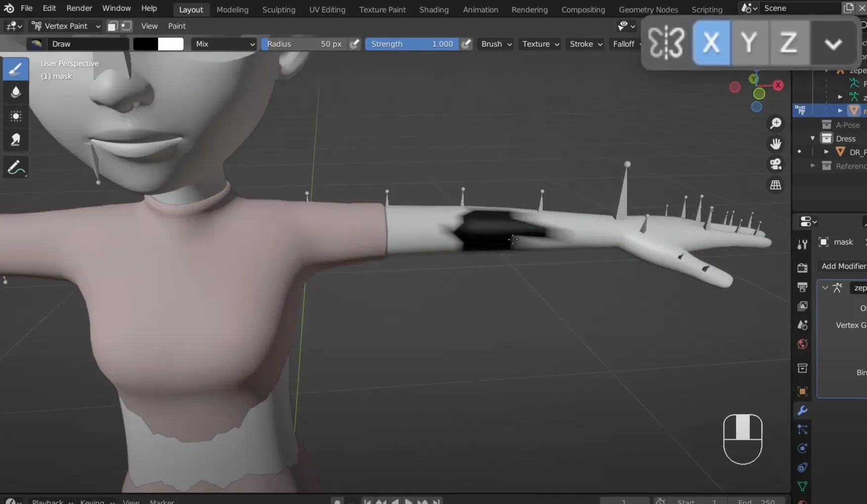Adjust the Strength slider field
This screenshot has width=867, height=504.
[x=412, y=44]
